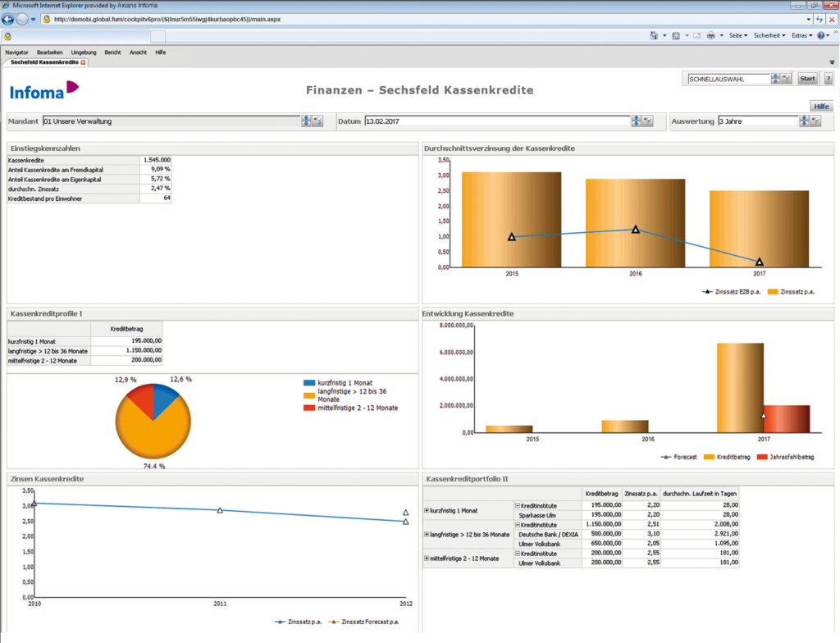Click the filter icon beside Datum field

(647, 121)
